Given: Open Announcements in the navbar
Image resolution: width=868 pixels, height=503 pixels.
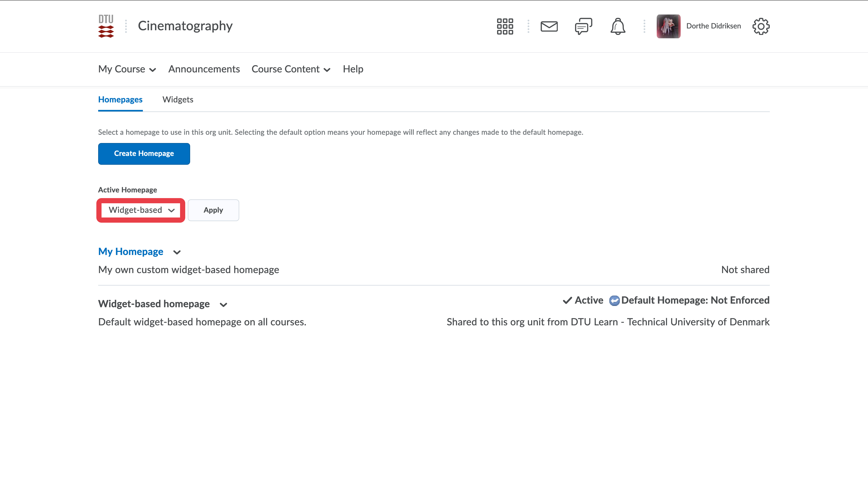Looking at the screenshot, I should (x=204, y=69).
